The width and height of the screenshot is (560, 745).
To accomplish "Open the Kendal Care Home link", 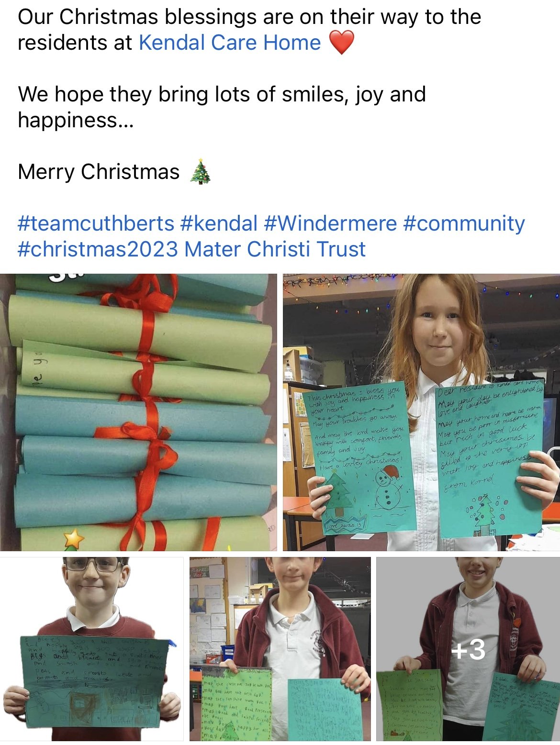I will pos(230,43).
